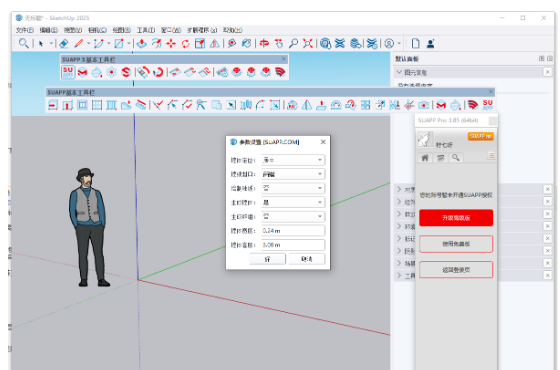Close the 图元信息 tray section
This screenshot has height=370, width=560.
point(548,72)
